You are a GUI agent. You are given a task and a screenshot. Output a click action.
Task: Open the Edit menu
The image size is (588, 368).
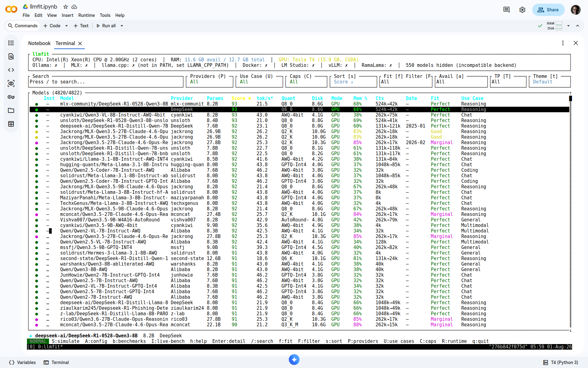38,15
